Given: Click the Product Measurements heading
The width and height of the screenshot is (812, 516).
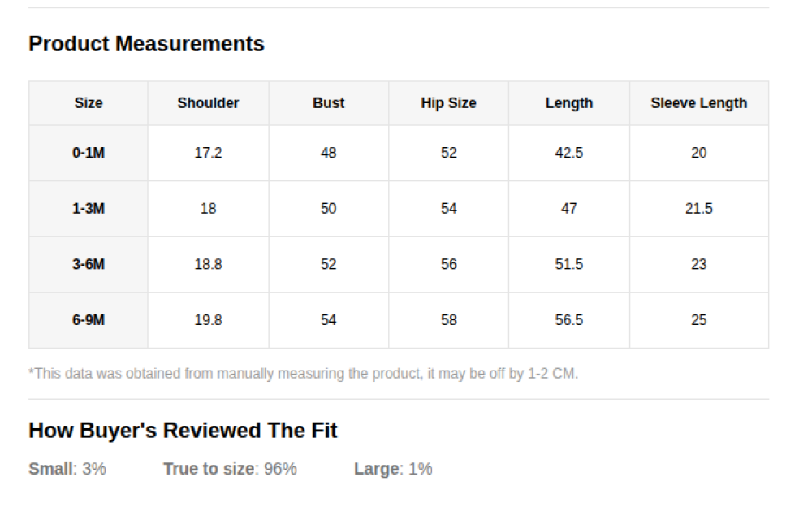Looking at the screenshot, I should [x=146, y=44].
